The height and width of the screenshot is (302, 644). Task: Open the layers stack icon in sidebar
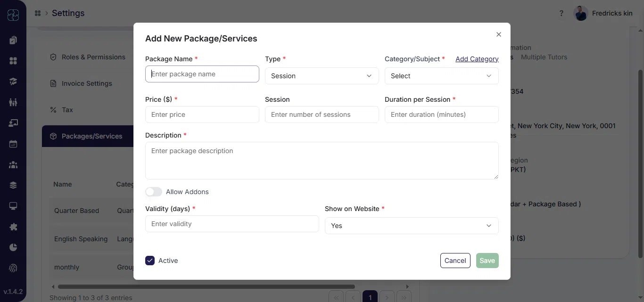13,185
